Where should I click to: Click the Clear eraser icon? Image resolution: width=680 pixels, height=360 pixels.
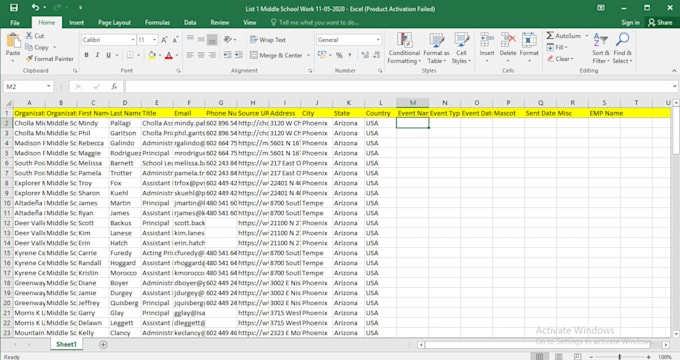coord(550,59)
